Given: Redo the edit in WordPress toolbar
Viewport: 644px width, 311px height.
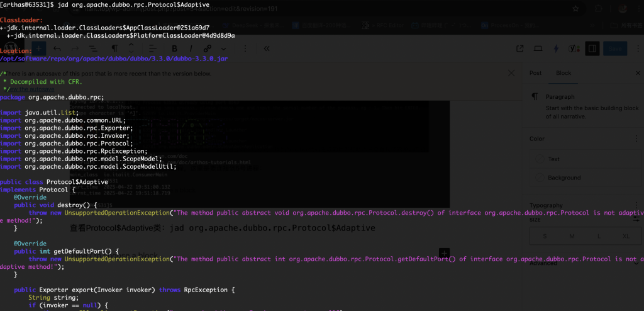Looking at the screenshot, I should pyautogui.click(x=75, y=48).
